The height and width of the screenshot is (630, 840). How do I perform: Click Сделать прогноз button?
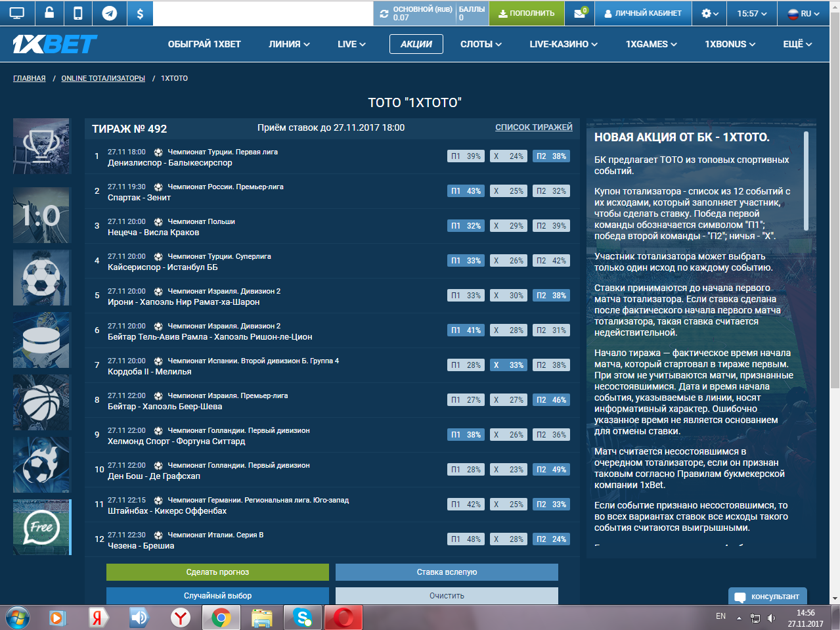click(x=217, y=572)
